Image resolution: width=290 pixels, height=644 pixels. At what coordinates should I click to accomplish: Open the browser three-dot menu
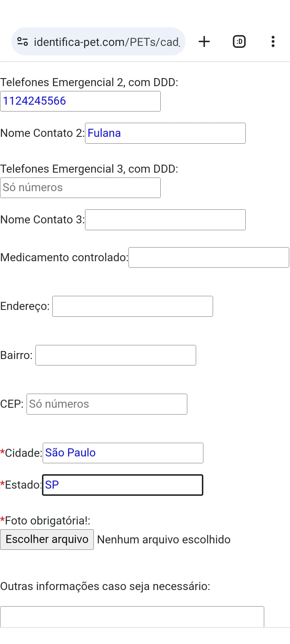point(273,41)
